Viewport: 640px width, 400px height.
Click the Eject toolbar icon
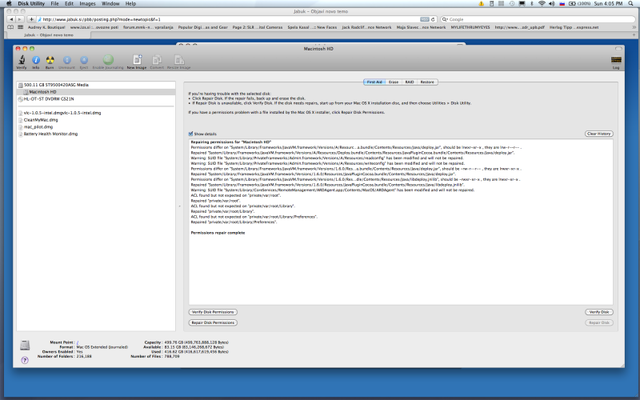click(x=84, y=60)
